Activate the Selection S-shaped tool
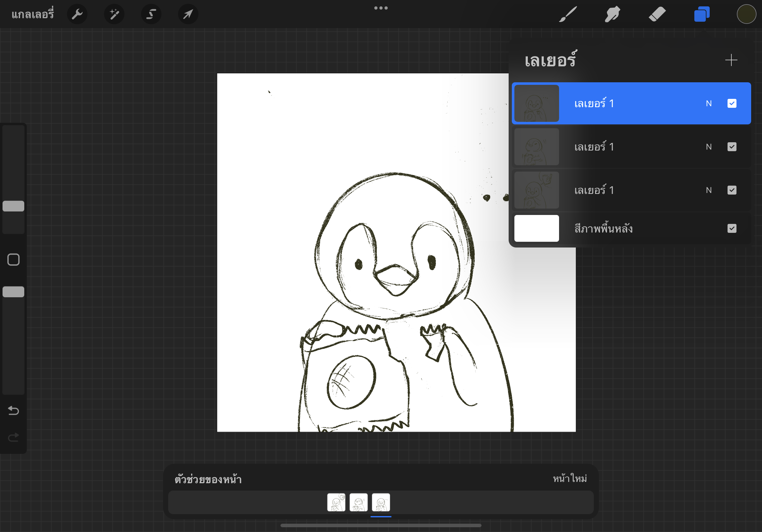 (151, 14)
